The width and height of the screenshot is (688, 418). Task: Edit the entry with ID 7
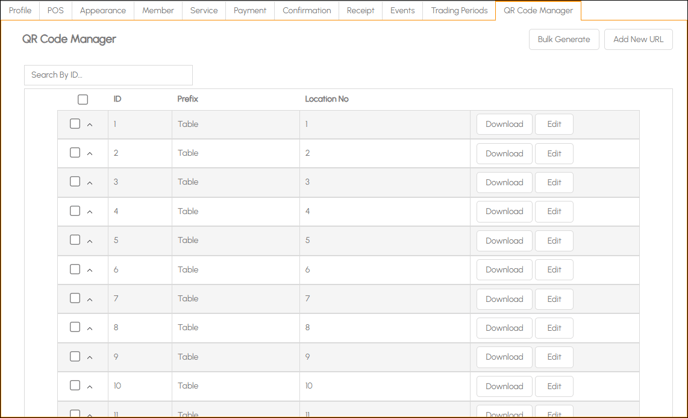click(x=554, y=299)
